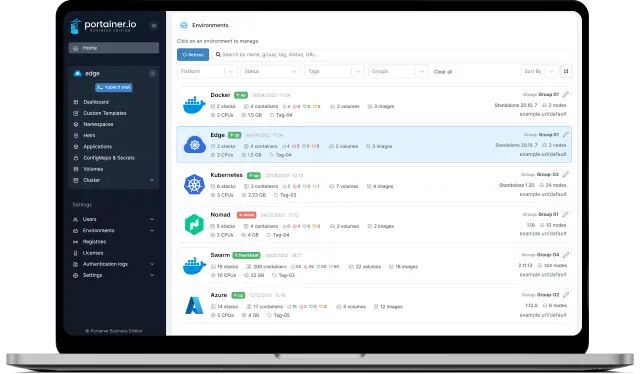
Task: Open the Nomad environment name
Action: coord(220,215)
